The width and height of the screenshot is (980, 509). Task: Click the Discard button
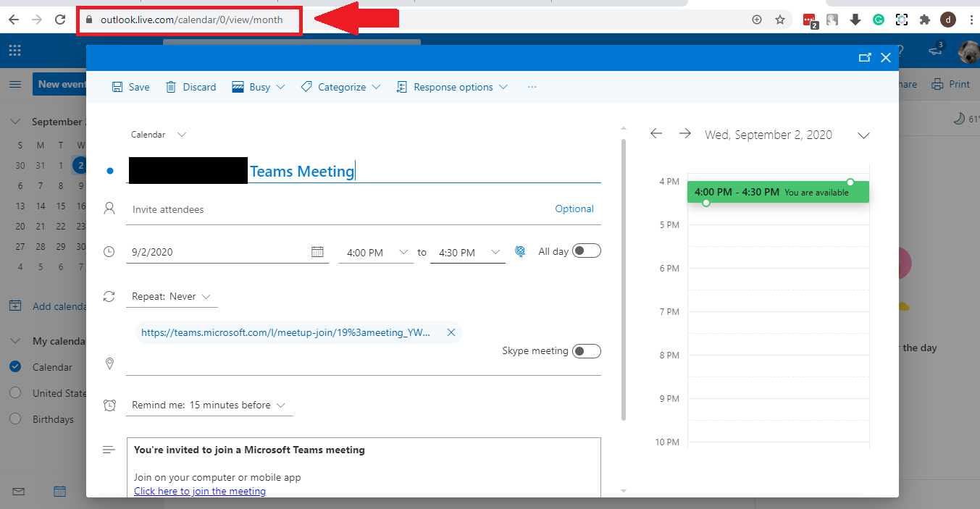191,87
